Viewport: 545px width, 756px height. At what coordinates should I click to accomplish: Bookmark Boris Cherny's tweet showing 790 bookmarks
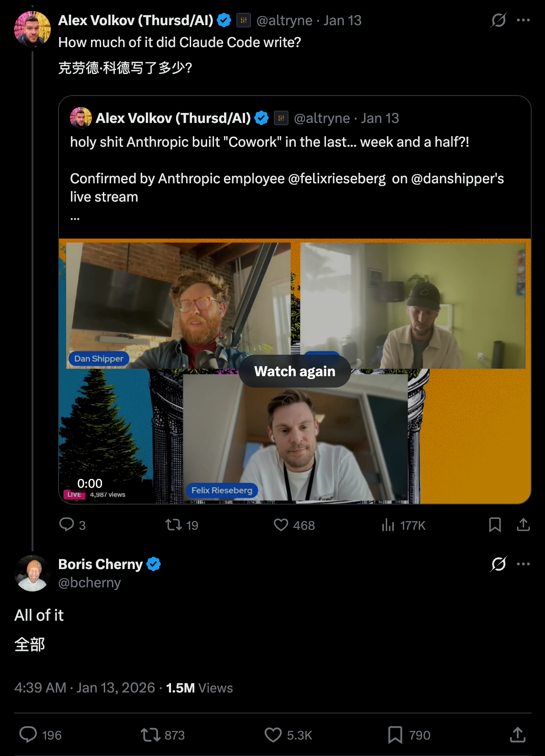point(395,735)
